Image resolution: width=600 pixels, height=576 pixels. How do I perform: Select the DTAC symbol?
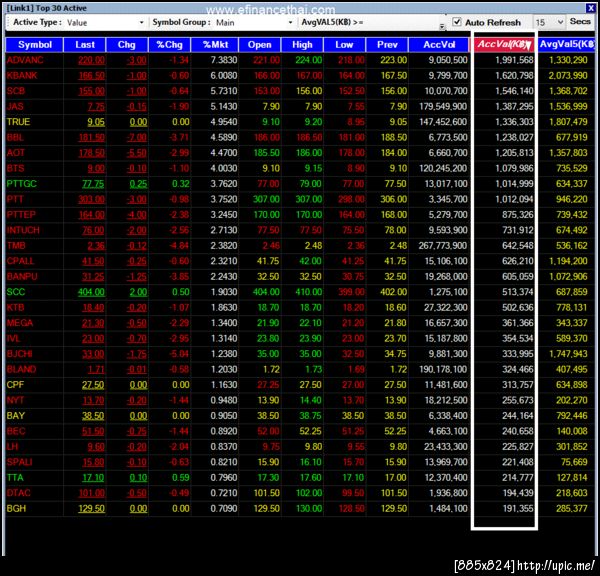[18, 493]
